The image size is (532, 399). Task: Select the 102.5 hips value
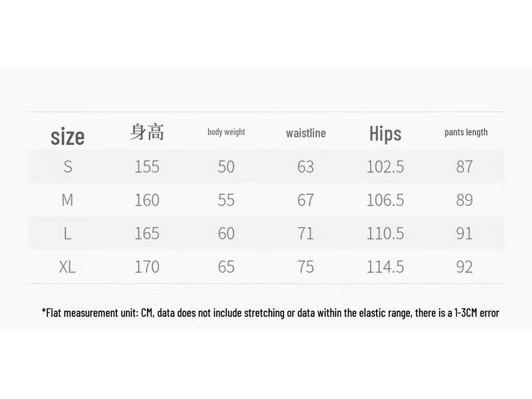[x=385, y=167]
